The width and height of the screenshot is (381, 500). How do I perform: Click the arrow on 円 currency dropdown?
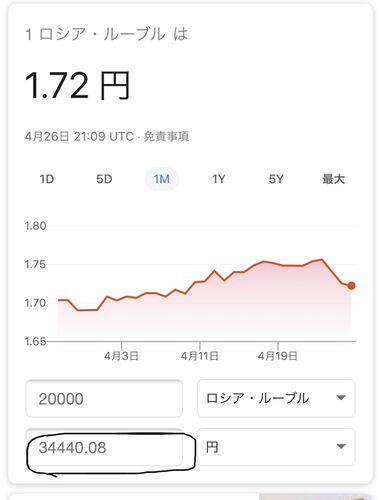point(341,446)
